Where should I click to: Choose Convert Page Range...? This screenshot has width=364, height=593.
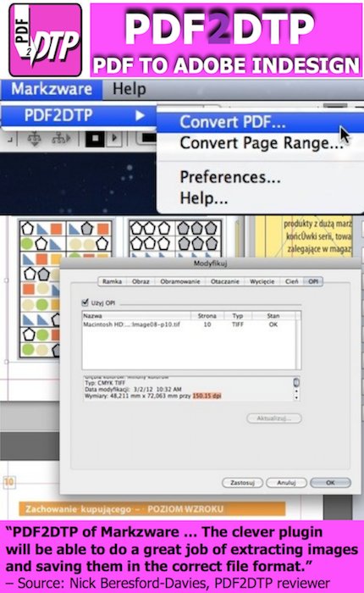260,143
